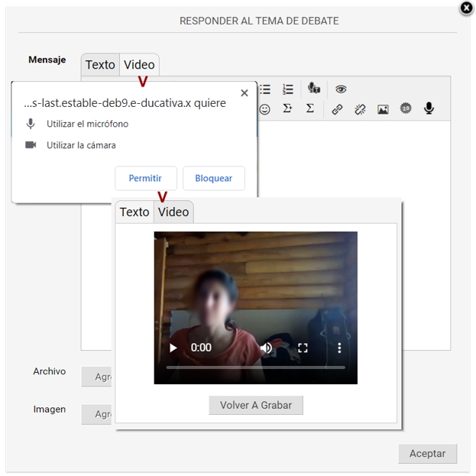476x476 pixels.
Task: Toggle the eye preview icon
Action: point(341,89)
